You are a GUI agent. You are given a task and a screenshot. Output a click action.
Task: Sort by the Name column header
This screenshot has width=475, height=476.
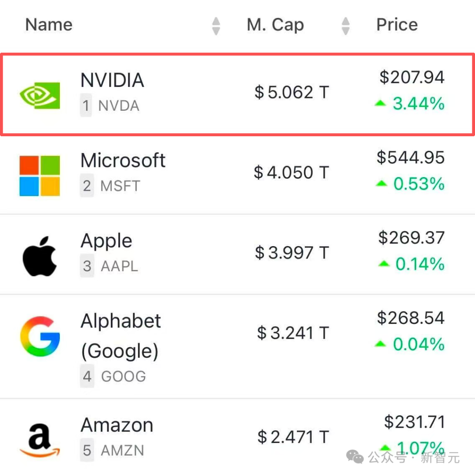coord(49,25)
